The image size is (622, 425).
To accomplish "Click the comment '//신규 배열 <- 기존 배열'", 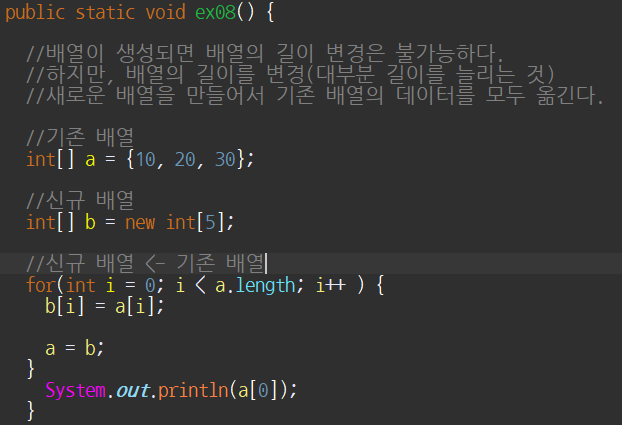I will 145,263.
